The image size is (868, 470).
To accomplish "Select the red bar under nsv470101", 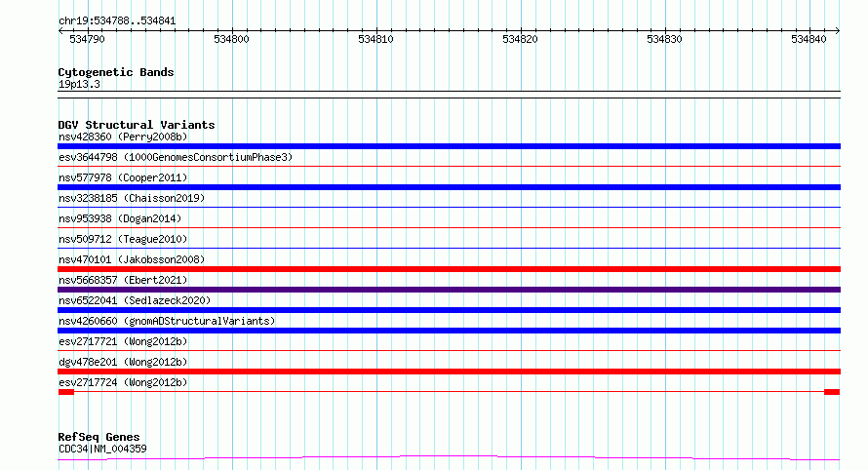I will click(x=449, y=269).
